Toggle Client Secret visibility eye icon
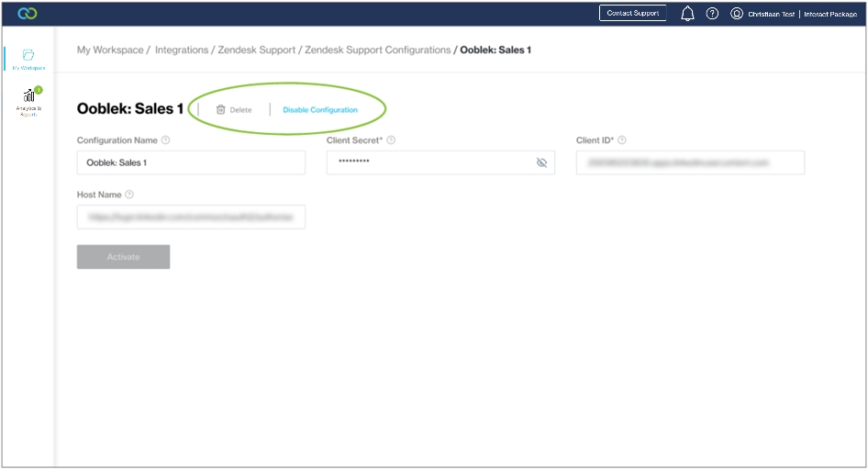Screen dimensions: 868x469 coord(541,162)
